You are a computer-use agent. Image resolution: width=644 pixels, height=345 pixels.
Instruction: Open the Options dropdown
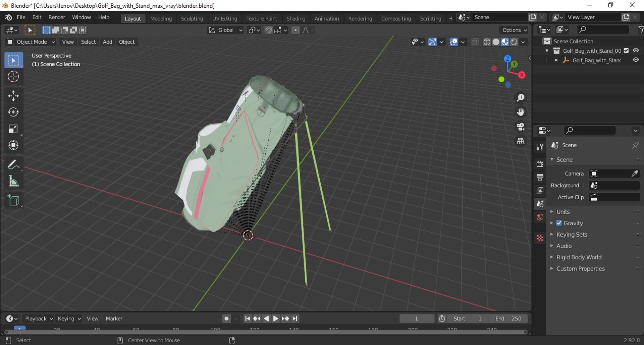point(514,30)
